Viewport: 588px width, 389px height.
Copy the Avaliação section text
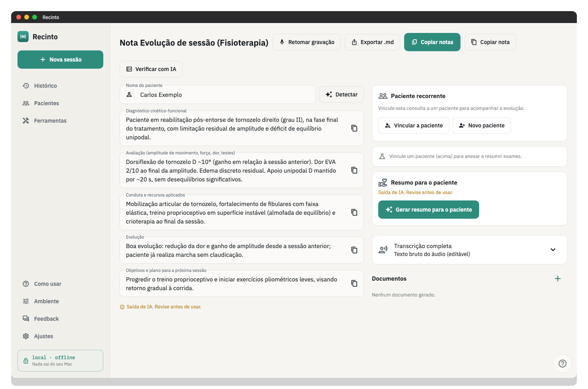coord(354,170)
